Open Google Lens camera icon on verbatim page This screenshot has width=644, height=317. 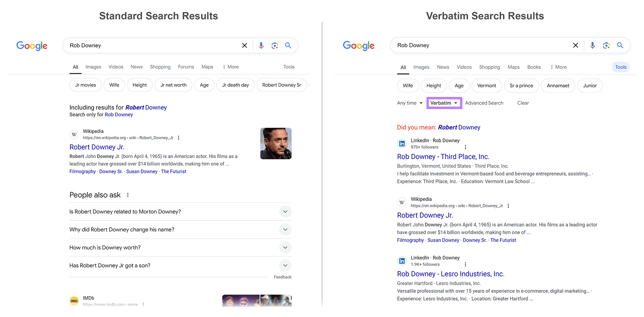coord(606,45)
